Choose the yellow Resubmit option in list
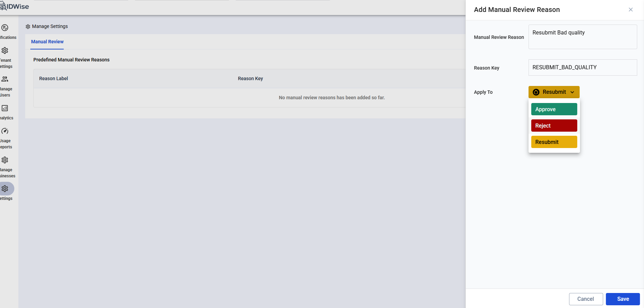 point(554,142)
